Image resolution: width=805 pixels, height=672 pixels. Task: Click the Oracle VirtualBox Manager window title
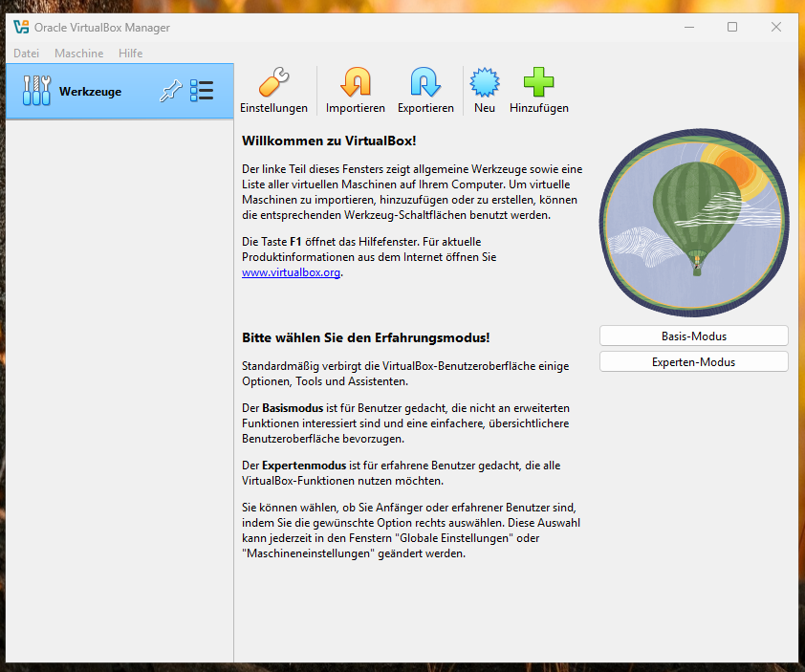[101, 28]
